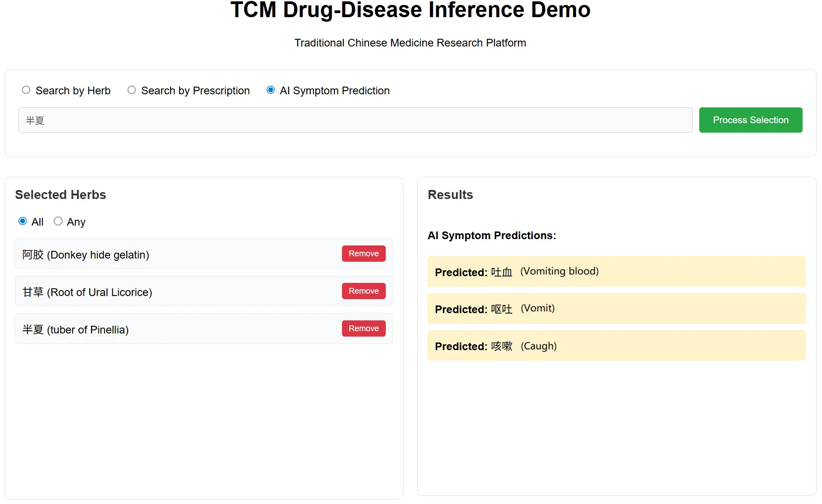The width and height of the screenshot is (822, 504).
Task: Switch herb matching to Any
Action: pyautogui.click(x=58, y=221)
